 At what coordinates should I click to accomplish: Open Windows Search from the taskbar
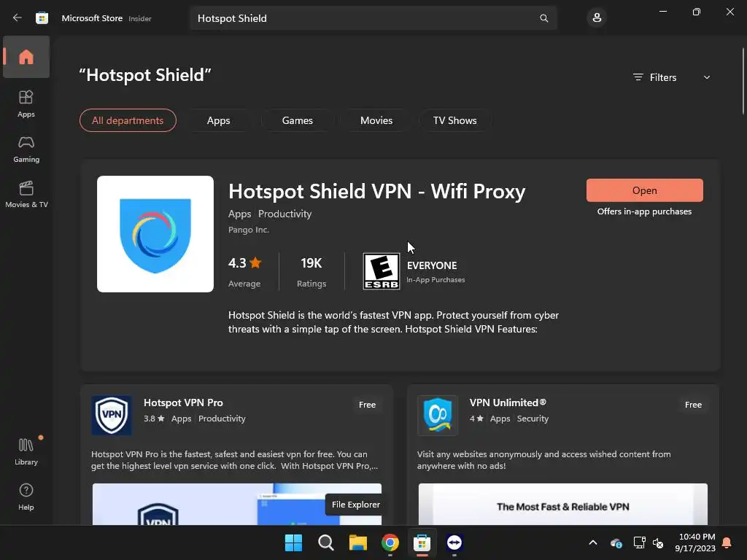tap(326, 542)
